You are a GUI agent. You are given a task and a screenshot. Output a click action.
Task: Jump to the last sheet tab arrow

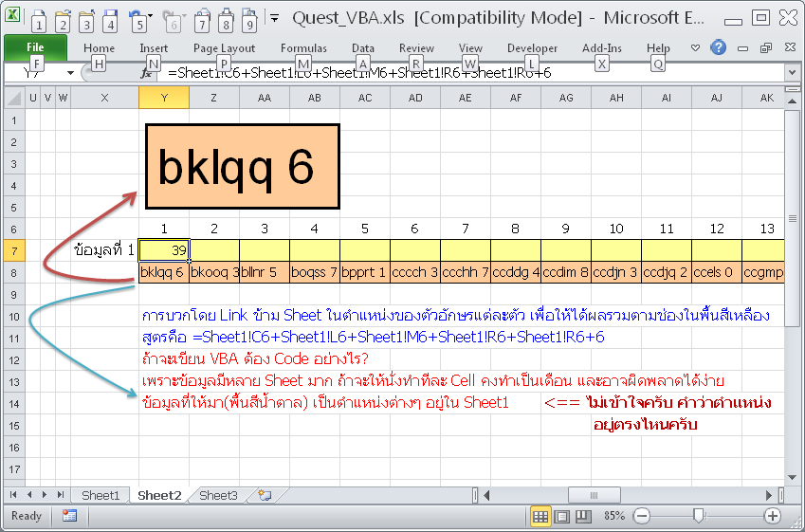[60, 495]
